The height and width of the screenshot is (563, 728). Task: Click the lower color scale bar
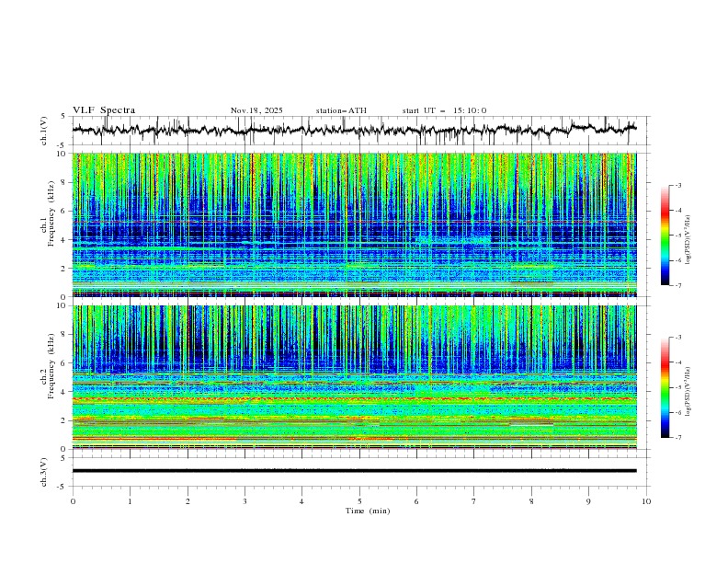(x=665, y=387)
